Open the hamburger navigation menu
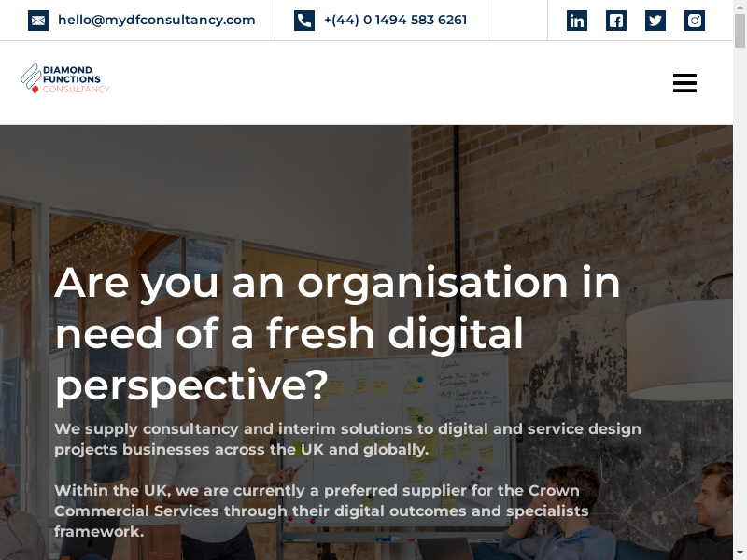This screenshot has width=747, height=560. click(x=684, y=83)
